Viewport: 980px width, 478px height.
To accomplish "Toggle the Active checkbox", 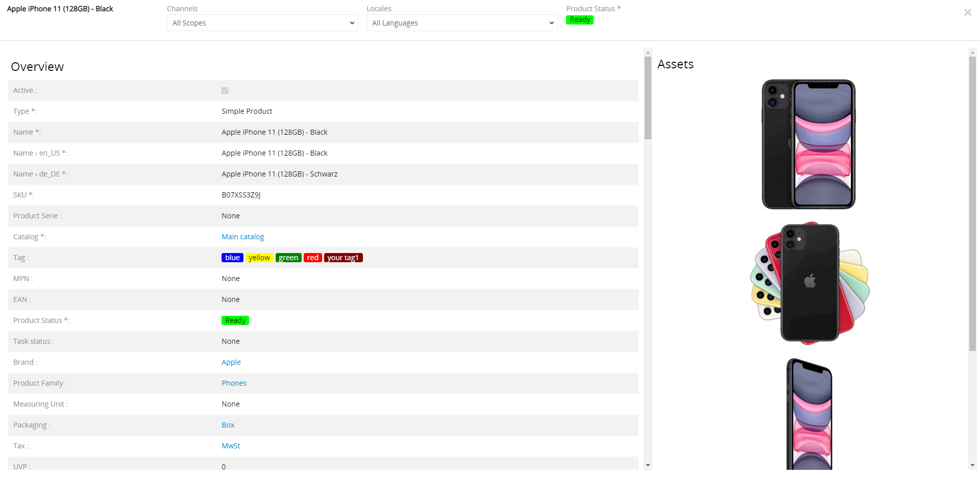I will (x=225, y=90).
